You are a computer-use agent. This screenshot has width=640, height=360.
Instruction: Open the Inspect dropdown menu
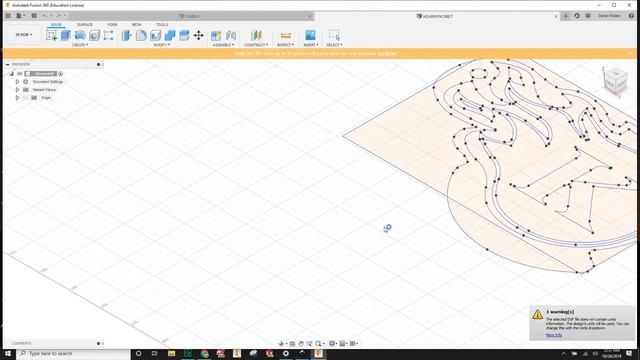tap(285, 45)
